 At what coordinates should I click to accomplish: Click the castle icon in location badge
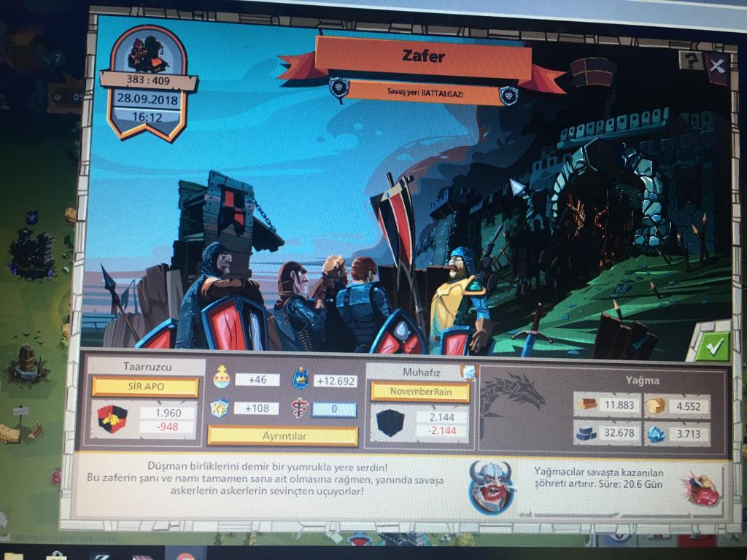click(148, 54)
